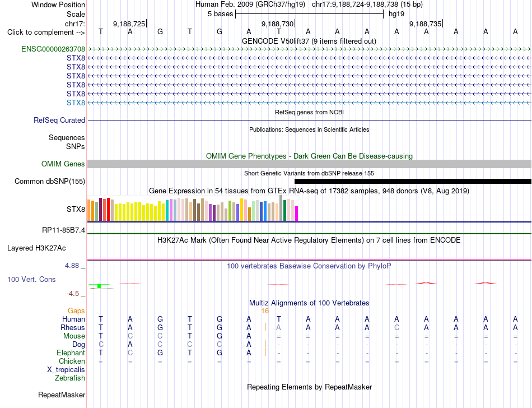Click the Sequences publications sub-track label
This screenshot has height=408, width=532.
pos(67,137)
